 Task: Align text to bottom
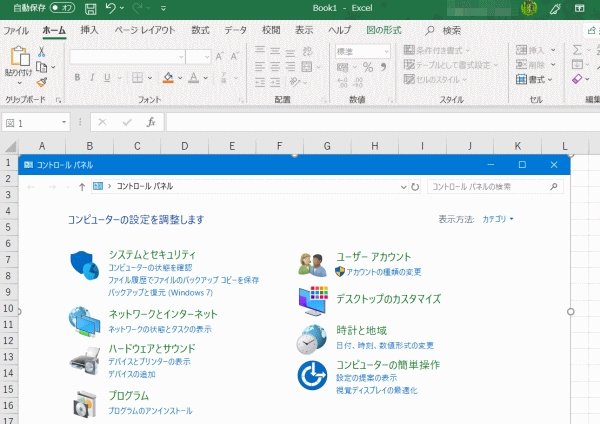290,52
